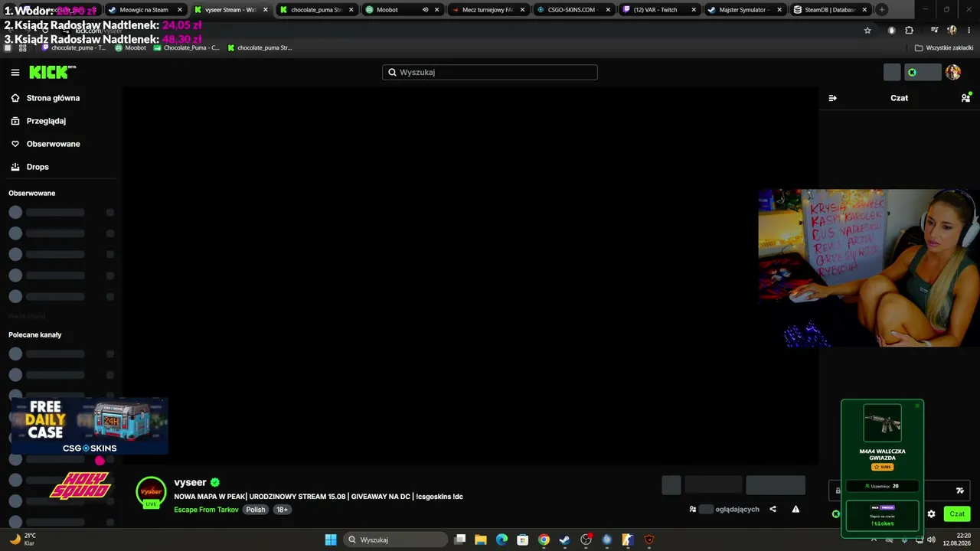Switch to the vyseer Stream browser tab
The width and height of the screenshot is (980, 551).
coord(230,10)
